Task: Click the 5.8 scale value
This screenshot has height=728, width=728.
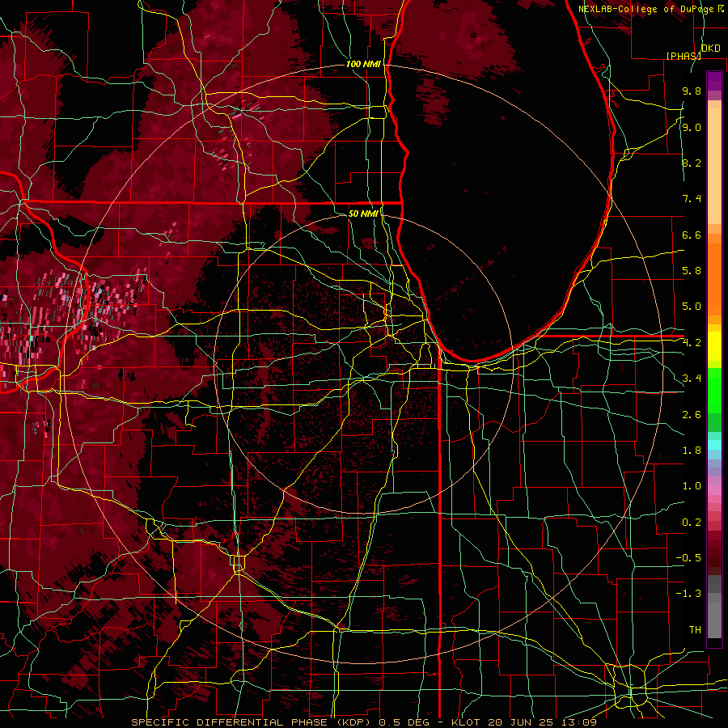Action: [x=692, y=271]
